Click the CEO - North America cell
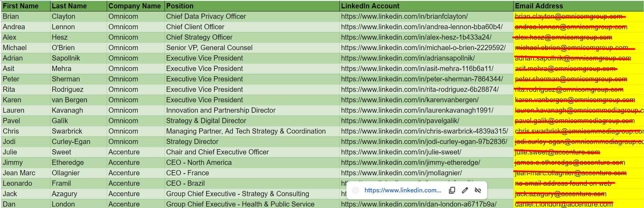Image resolution: width=644 pixels, height=208 pixels. 199,162
